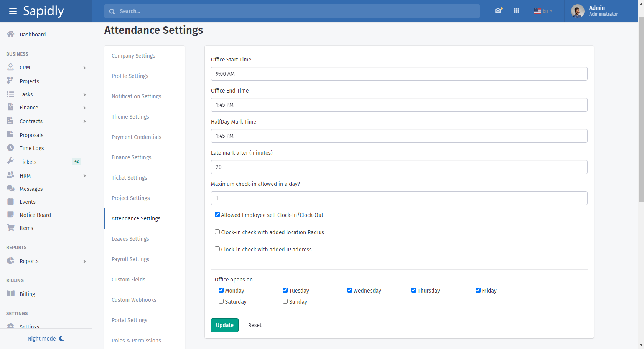644x349 pixels.
Task: Enable Clock-in check with added IP address
Action: coord(217,249)
